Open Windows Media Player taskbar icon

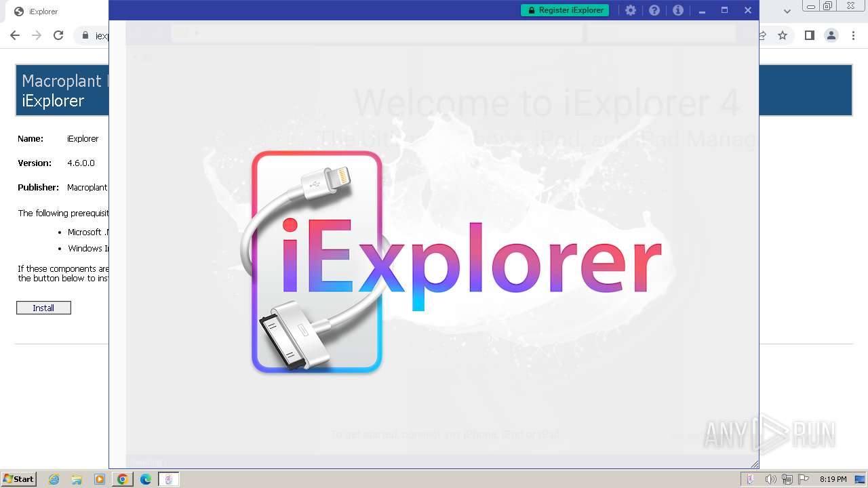click(100, 479)
